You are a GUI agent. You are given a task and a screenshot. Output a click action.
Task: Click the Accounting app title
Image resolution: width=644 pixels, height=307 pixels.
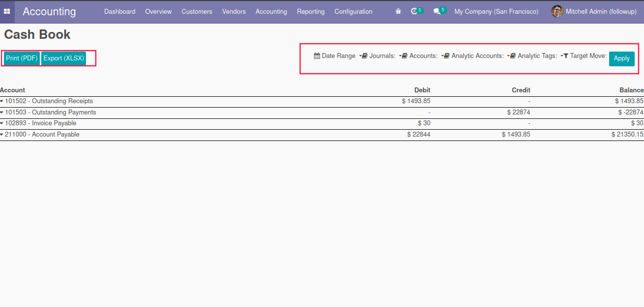click(x=49, y=11)
